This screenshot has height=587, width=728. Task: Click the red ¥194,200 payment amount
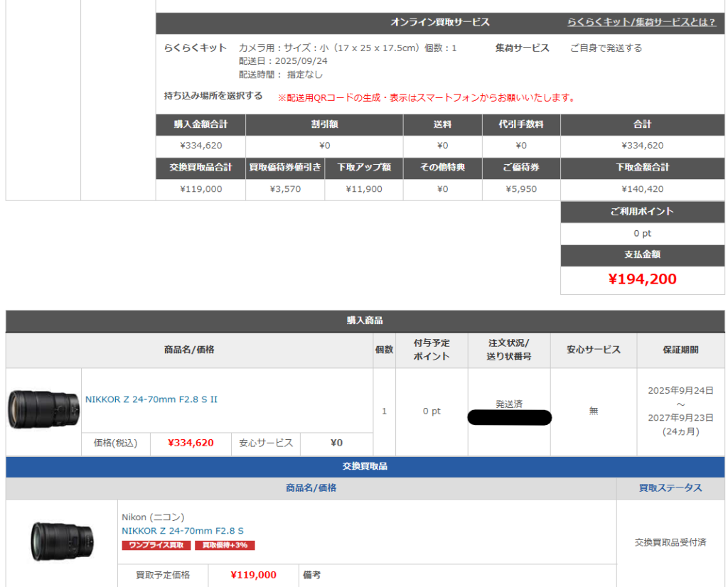tap(642, 279)
